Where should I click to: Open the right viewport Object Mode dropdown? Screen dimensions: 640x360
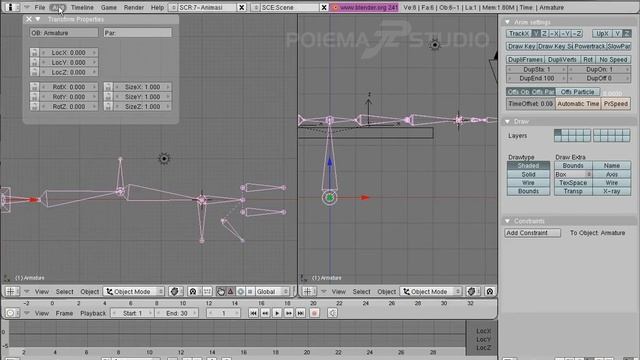click(x=431, y=291)
